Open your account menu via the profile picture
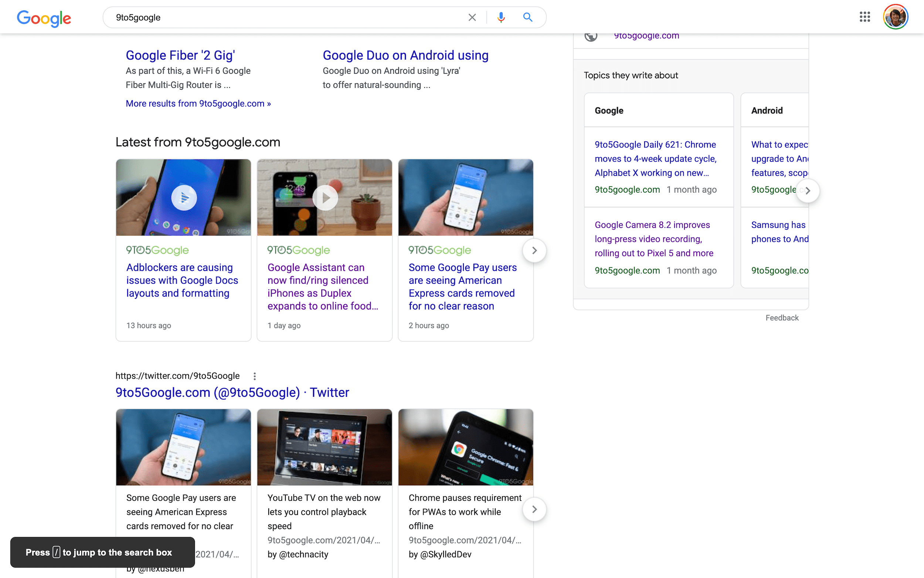This screenshot has height=578, width=924. (x=895, y=16)
